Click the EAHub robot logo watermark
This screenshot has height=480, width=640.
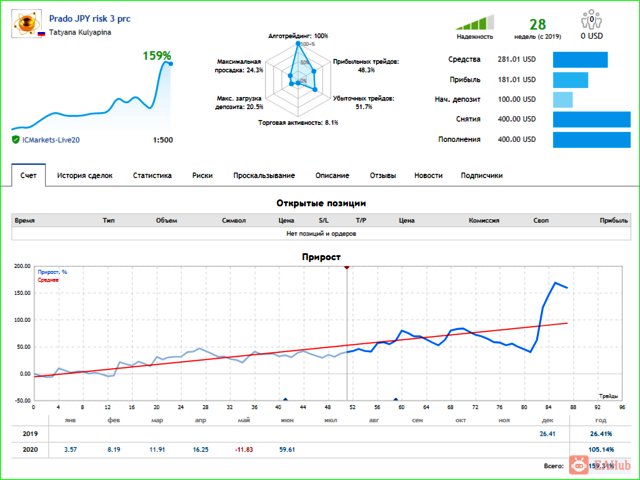578,465
